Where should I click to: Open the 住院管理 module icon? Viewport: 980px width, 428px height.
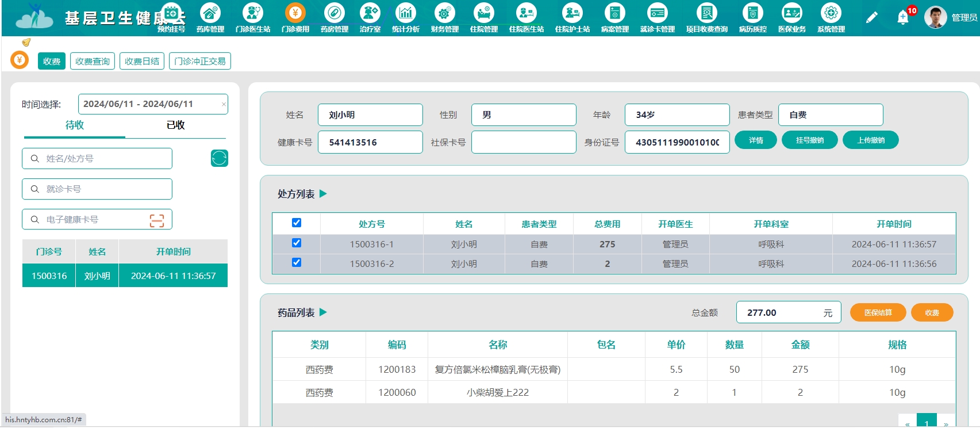pos(483,14)
